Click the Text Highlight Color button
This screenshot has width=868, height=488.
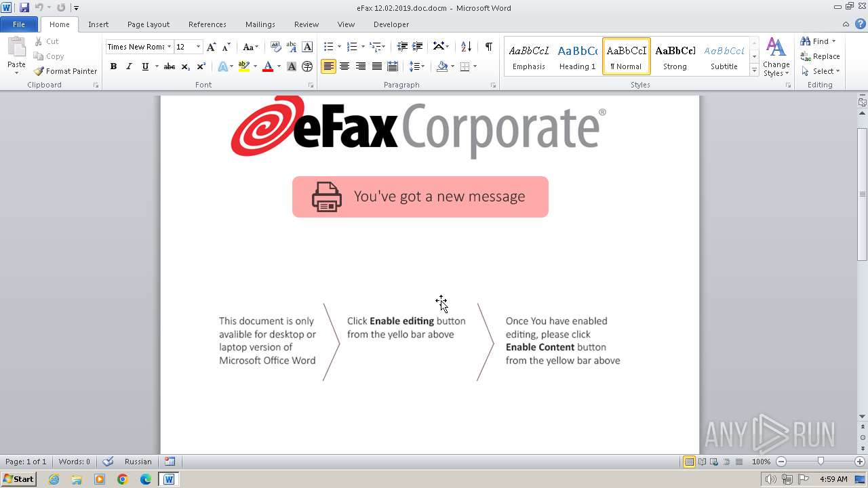tap(244, 66)
